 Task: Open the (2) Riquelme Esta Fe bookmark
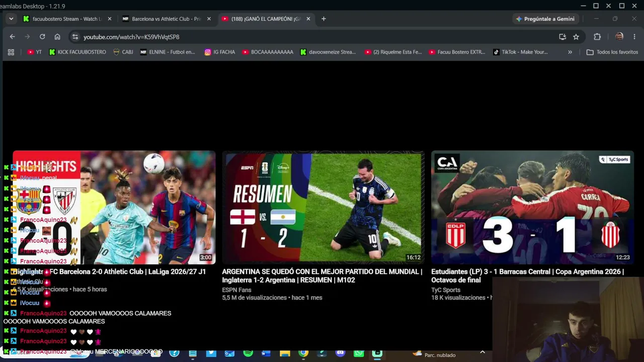point(393,52)
